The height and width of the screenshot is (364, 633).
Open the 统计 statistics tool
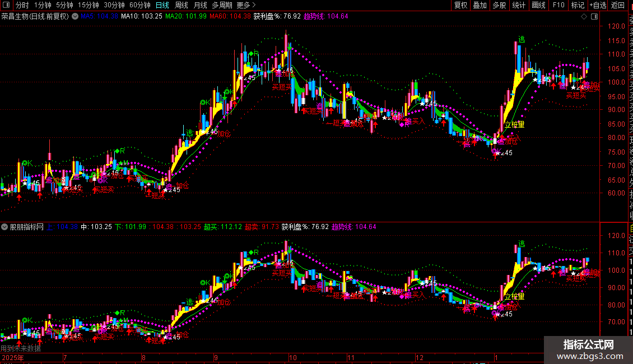coord(519,5)
